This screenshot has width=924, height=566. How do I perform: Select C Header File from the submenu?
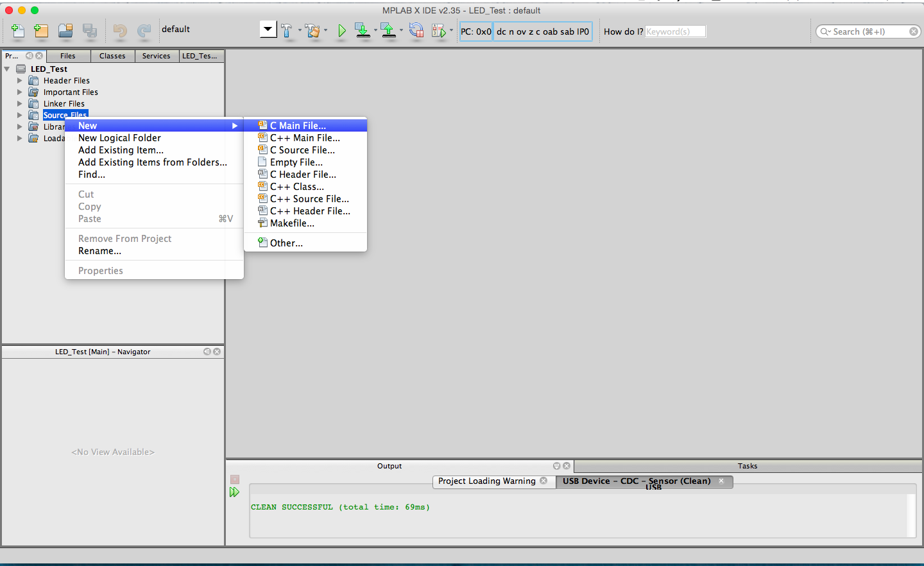[x=303, y=175]
